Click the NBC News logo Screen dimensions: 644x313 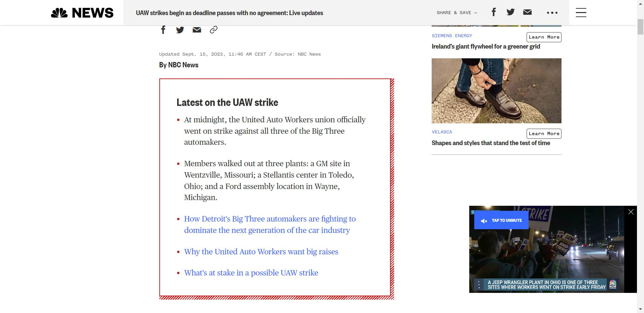pyautogui.click(x=82, y=13)
